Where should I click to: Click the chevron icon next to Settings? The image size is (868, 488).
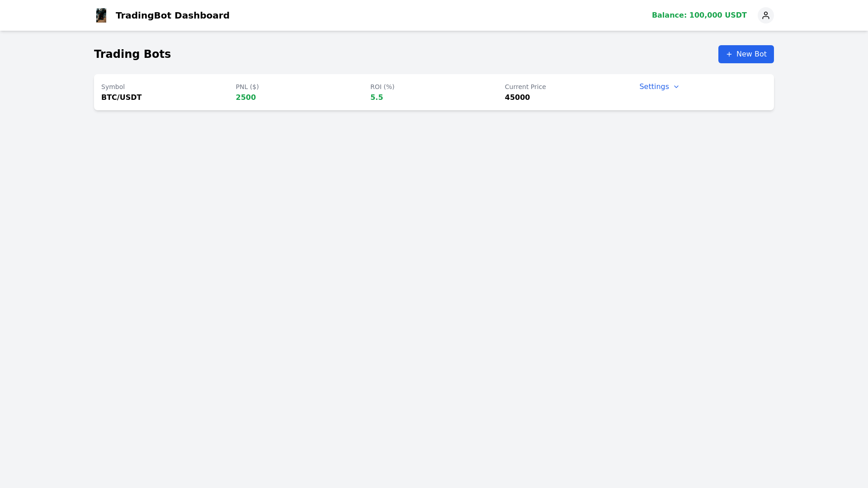tap(676, 87)
